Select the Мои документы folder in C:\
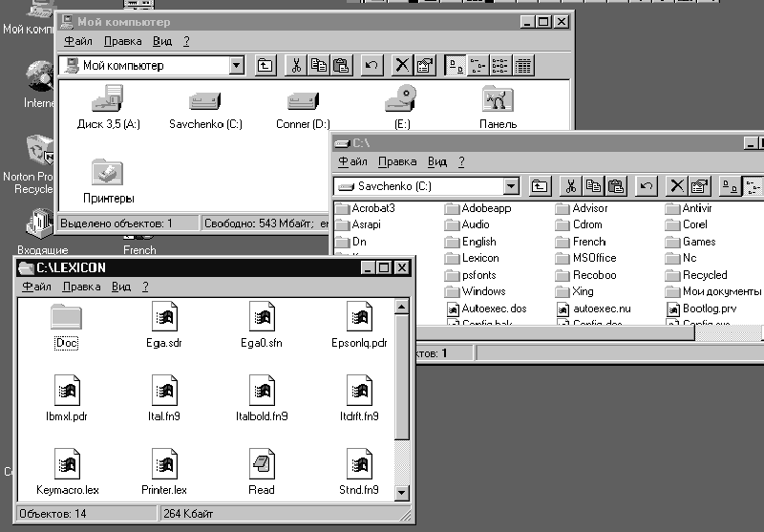Viewport: 764px width, 532px height. click(x=713, y=291)
